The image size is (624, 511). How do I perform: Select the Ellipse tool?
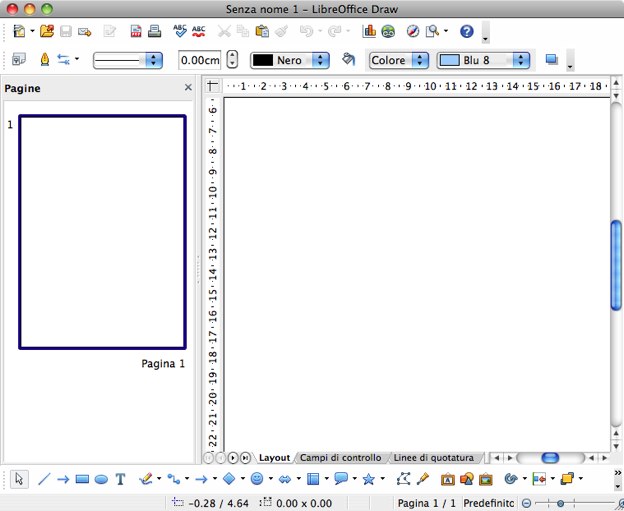101,480
